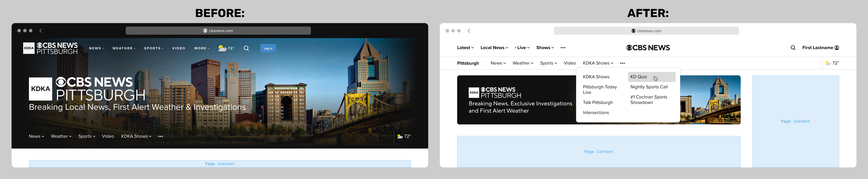Click the browser back arrow on the after window
This screenshot has width=868, height=179.
click(469, 30)
